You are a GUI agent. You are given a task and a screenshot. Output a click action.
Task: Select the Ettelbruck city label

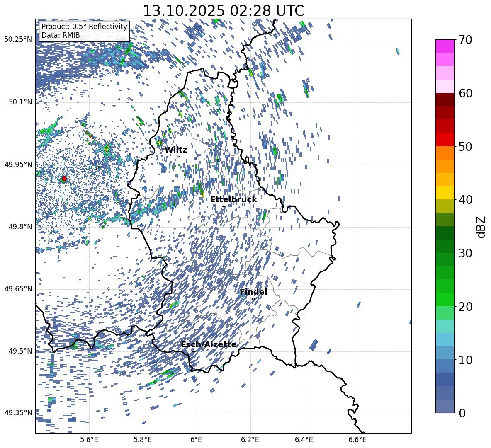(x=233, y=199)
